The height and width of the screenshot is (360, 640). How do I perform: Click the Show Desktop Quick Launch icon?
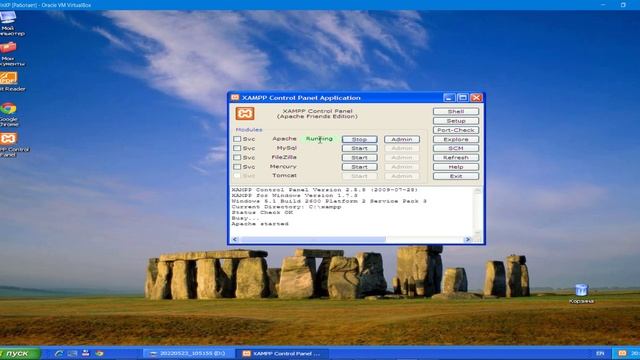(72, 353)
